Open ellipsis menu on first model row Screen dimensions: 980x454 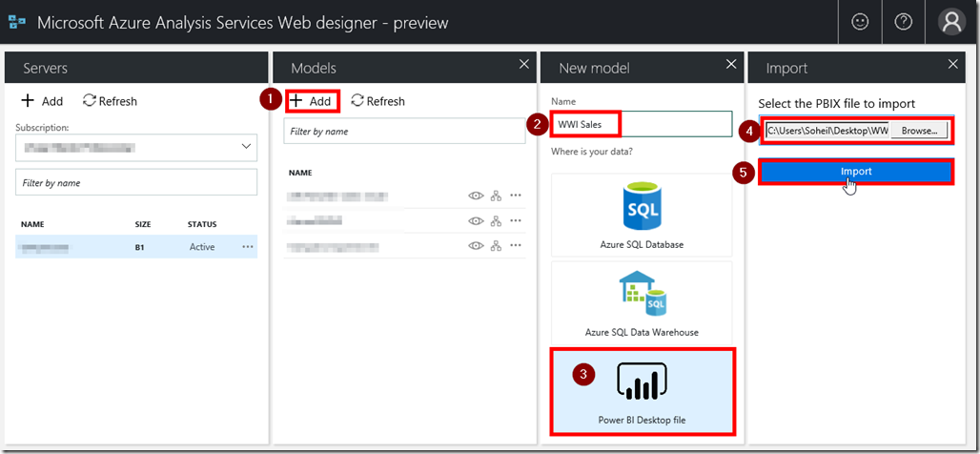coord(516,196)
